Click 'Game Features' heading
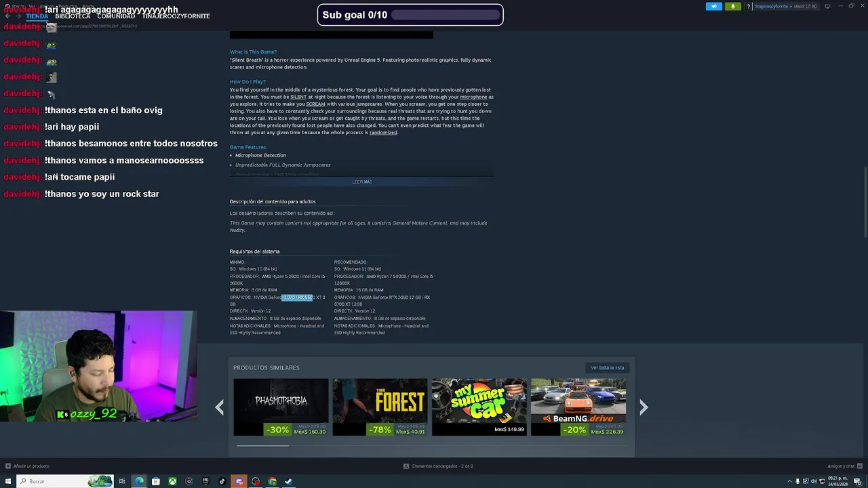868x488 pixels. tap(248, 147)
